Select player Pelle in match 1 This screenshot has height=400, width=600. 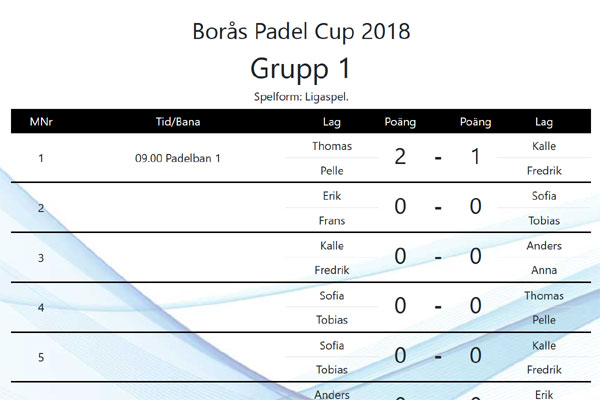[x=332, y=170]
